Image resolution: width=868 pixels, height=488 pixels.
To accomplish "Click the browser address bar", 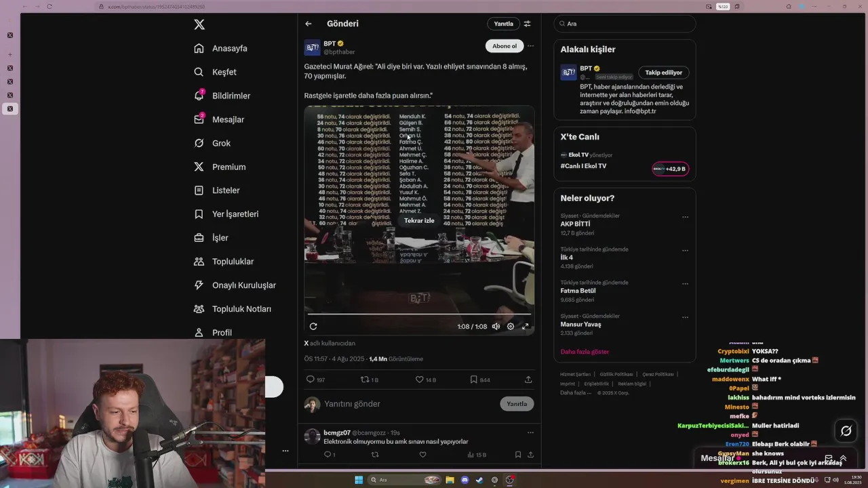I will click(x=400, y=7).
